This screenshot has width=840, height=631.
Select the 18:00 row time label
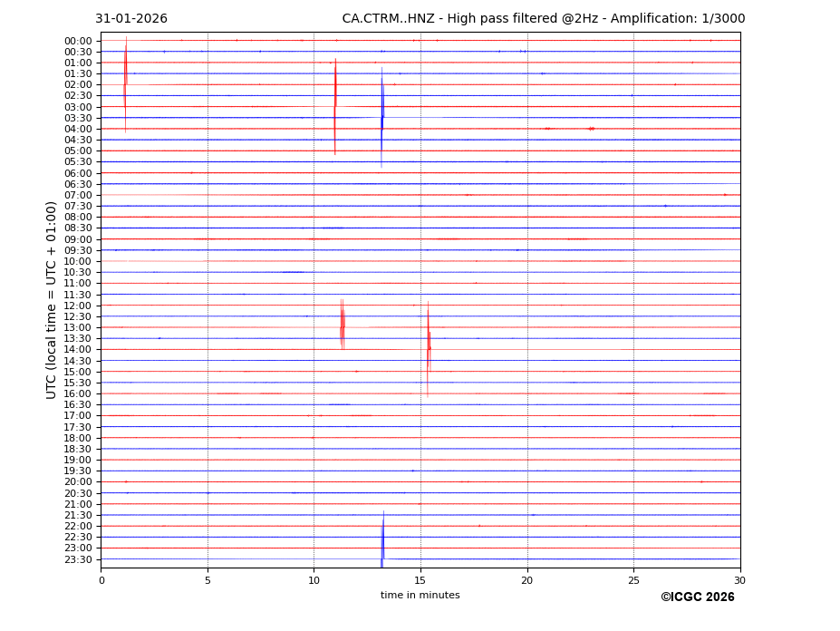point(78,438)
